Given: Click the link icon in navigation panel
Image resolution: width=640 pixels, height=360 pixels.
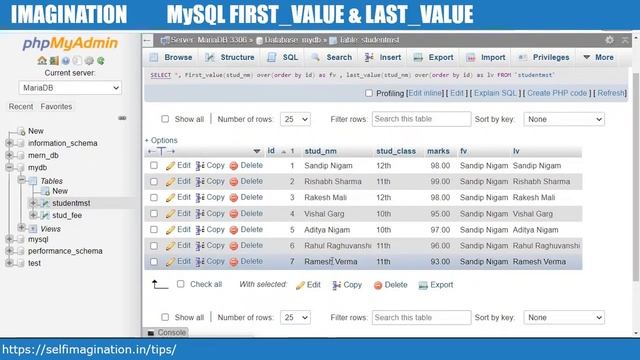Looking at the screenshot, I should click(122, 118).
